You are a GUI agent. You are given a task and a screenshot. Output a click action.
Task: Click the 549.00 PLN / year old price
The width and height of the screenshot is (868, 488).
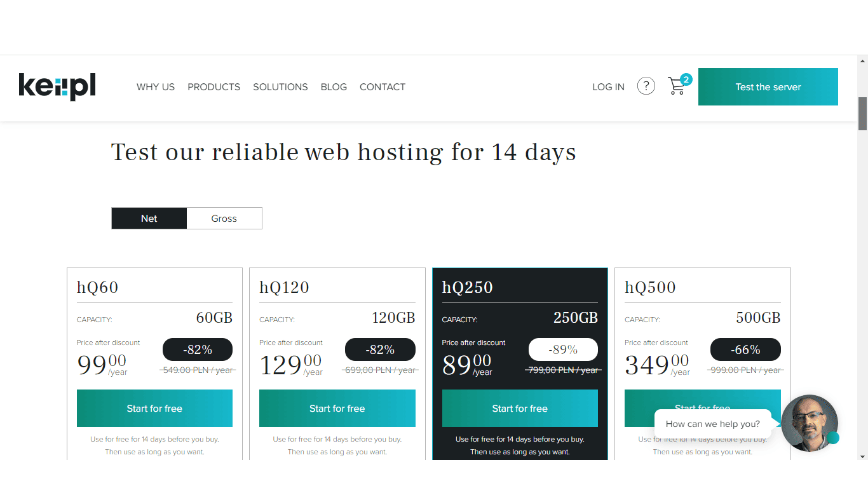198,370
